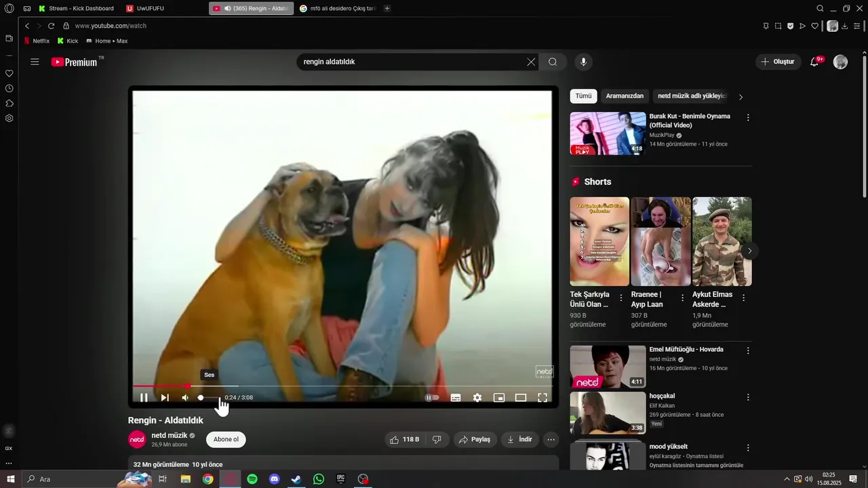Open options for Aykut Elmas short
Viewport: 868px width, 488px height.
click(x=743, y=298)
